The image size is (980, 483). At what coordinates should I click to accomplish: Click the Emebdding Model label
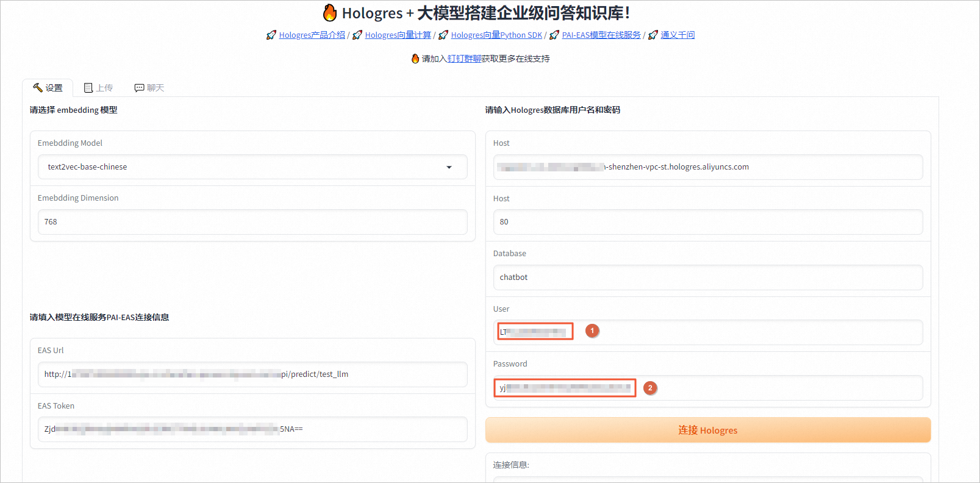[x=70, y=143]
